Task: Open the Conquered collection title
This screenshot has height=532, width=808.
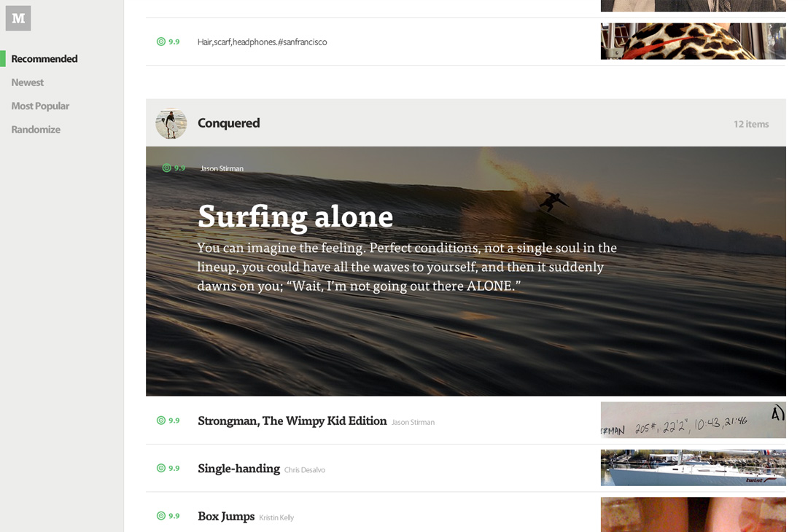Action: tap(229, 123)
